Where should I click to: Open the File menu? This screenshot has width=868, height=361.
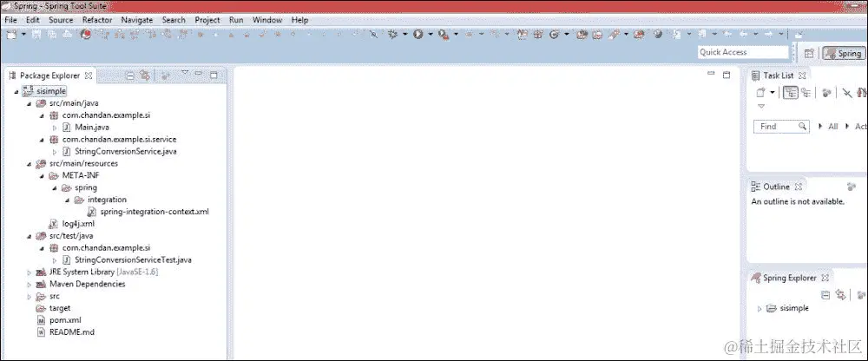[x=10, y=20]
